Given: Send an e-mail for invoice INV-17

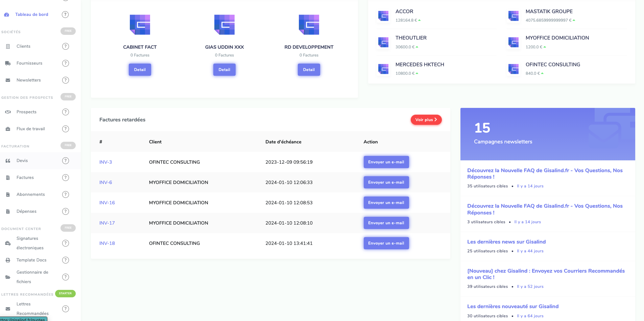Looking at the screenshot, I should (386, 223).
